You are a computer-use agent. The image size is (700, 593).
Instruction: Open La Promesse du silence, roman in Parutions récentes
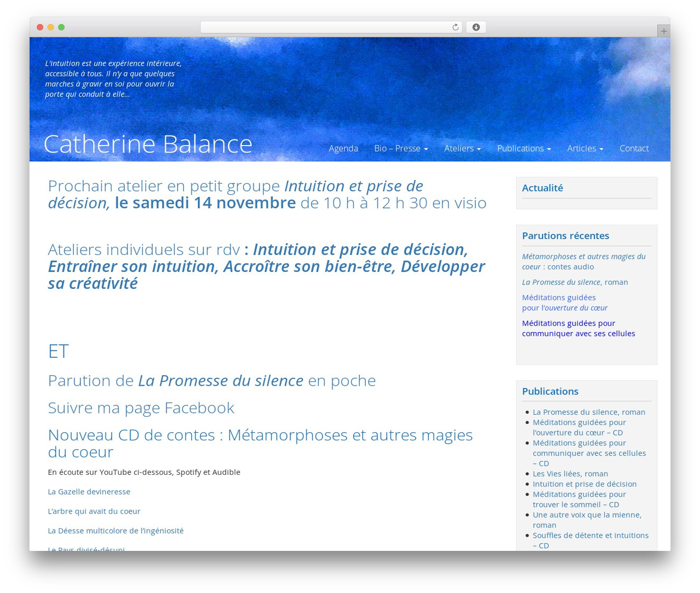[575, 282]
